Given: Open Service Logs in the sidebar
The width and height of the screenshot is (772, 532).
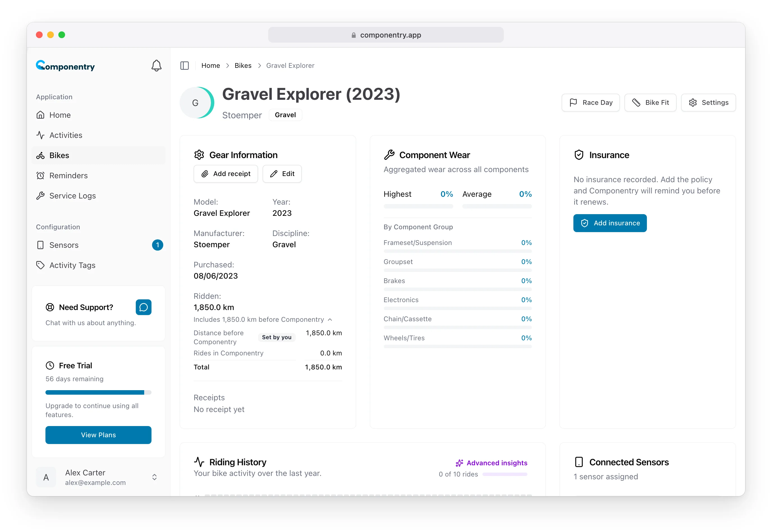Looking at the screenshot, I should 98,196.
